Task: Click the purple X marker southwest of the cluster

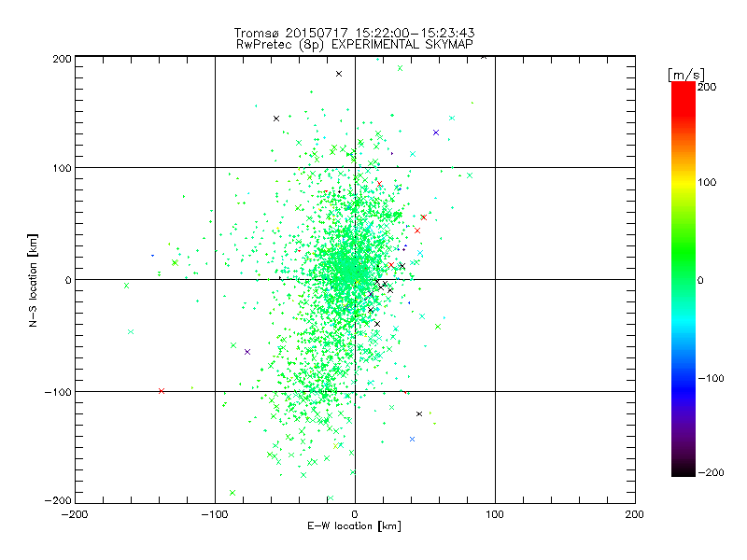Action: click(x=247, y=352)
